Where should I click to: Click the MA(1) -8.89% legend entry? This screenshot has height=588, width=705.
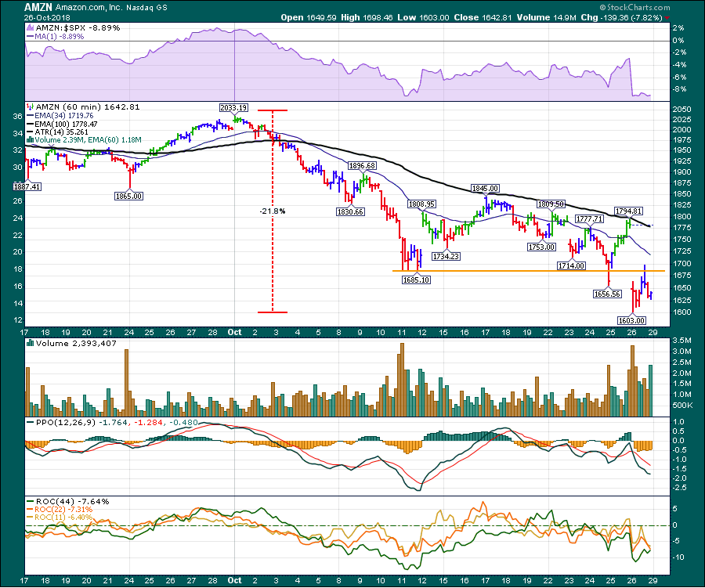[x=60, y=36]
